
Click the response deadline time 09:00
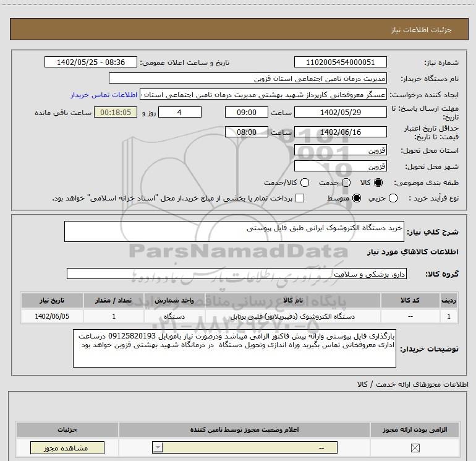click(247, 112)
